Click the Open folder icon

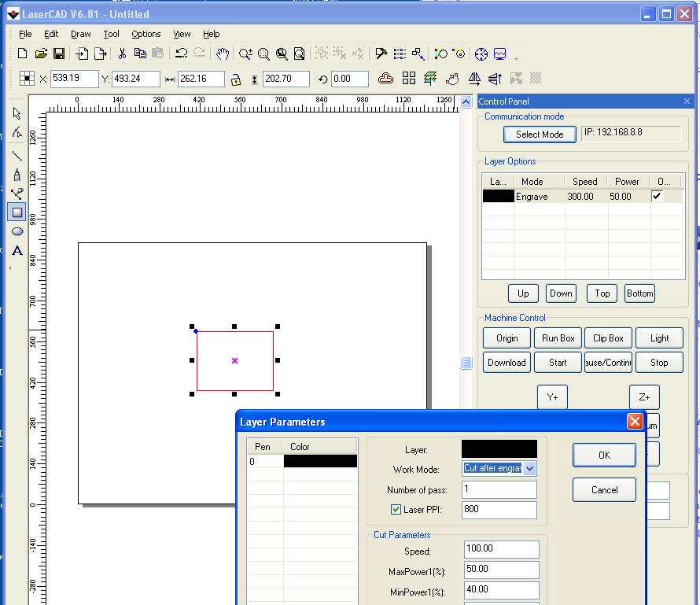[41, 53]
